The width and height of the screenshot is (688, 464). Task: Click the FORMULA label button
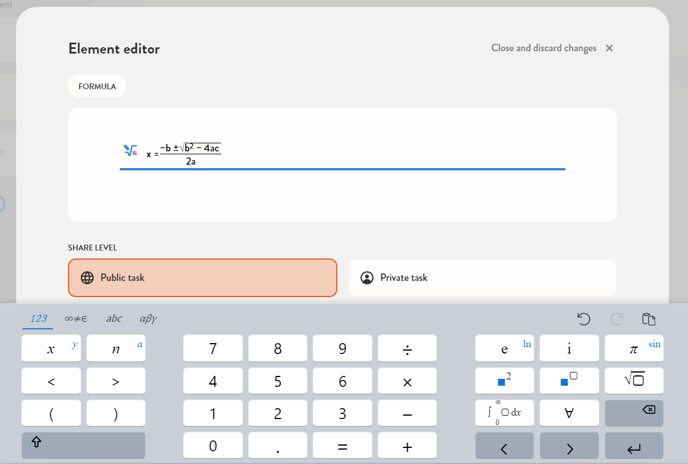click(97, 86)
